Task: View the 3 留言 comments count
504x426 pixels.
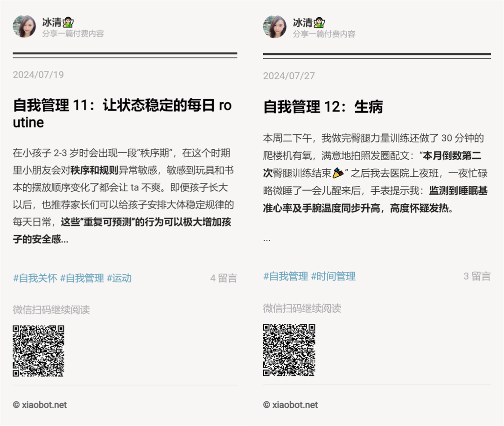Action: coord(477,276)
